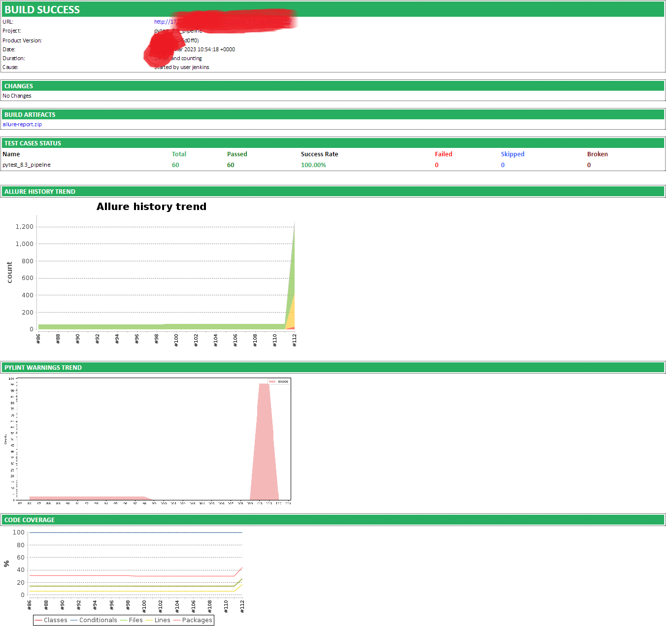Click the Success Rate column header
672x635 pixels.
point(320,154)
